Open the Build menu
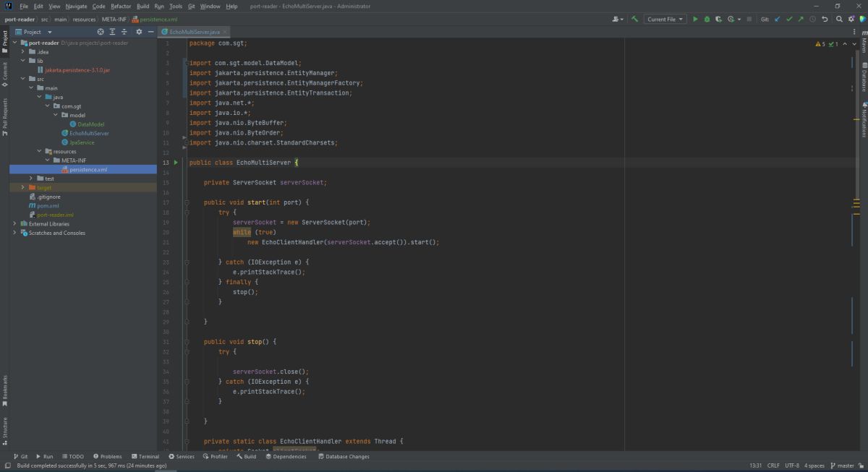This screenshot has width=868, height=472. click(143, 6)
